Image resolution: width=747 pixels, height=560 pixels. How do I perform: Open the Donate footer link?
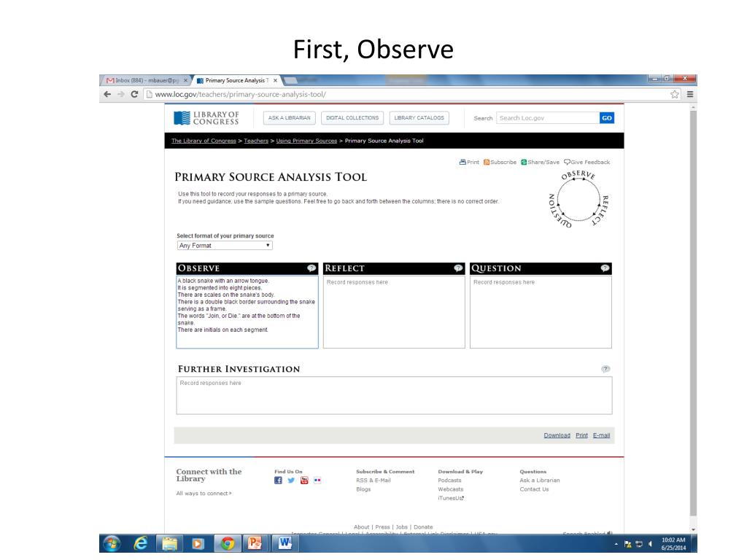423,527
